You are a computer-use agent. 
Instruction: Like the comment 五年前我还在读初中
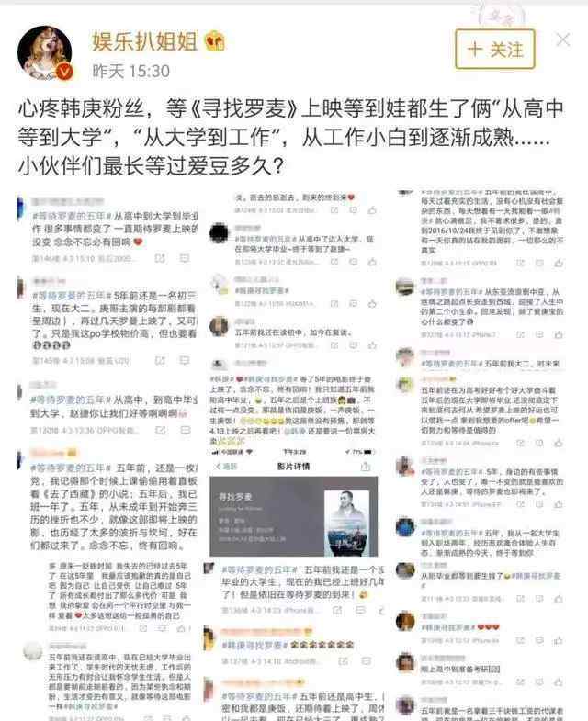point(373,344)
